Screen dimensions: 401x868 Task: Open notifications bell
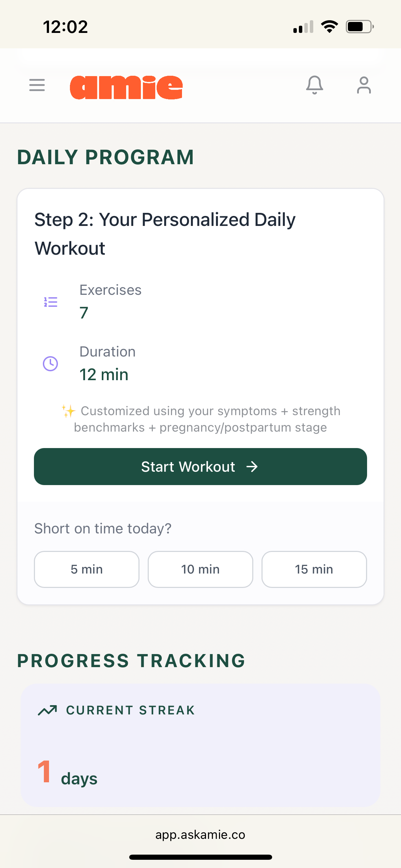click(x=314, y=85)
